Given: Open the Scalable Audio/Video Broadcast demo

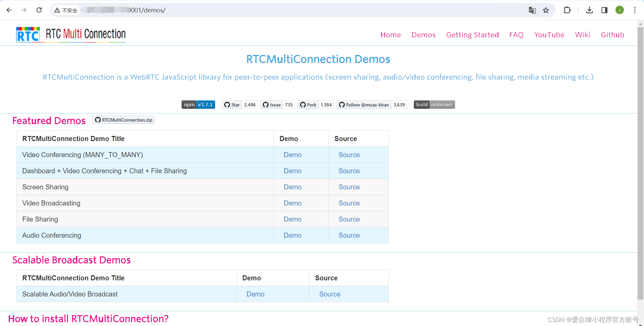Looking at the screenshot, I should pos(255,294).
